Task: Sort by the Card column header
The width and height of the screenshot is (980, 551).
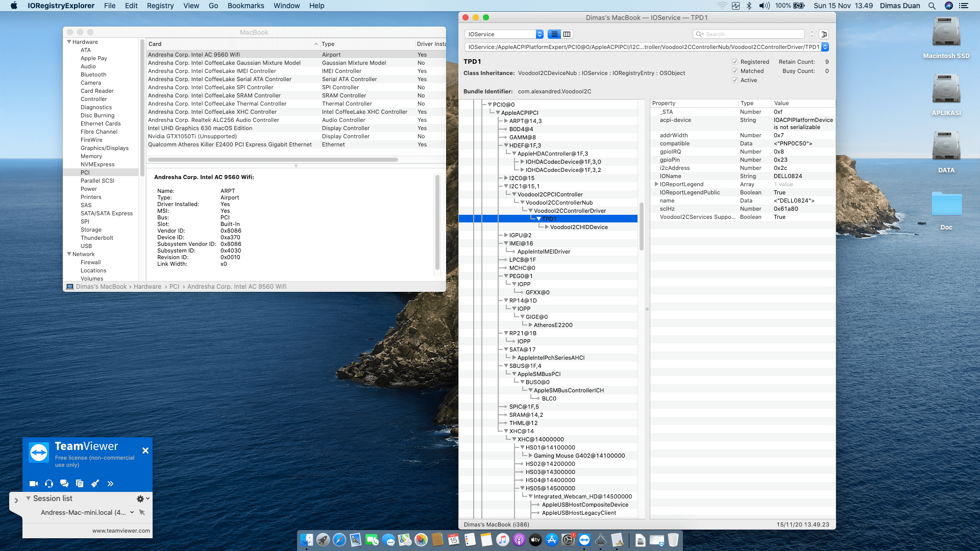Action: 233,44
